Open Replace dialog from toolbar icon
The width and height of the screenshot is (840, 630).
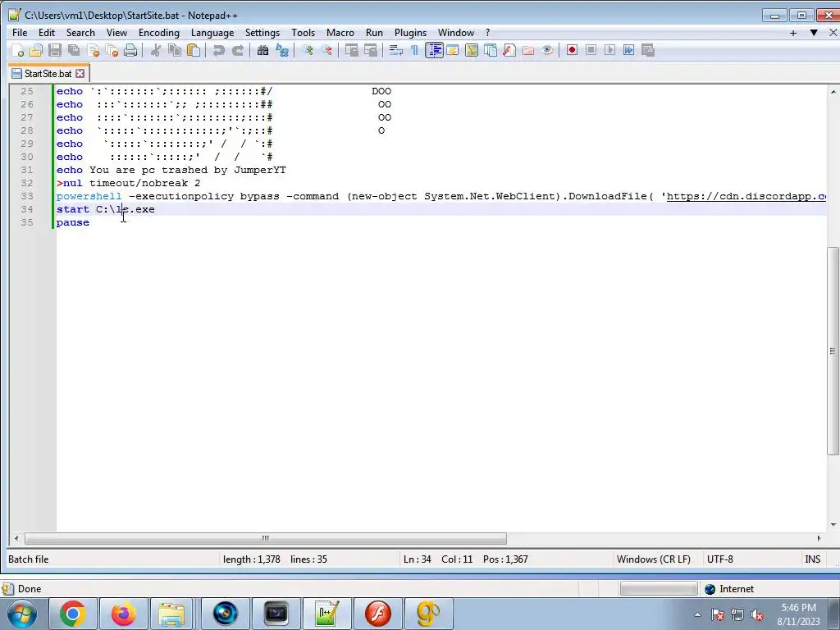click(x=282, y=50)
